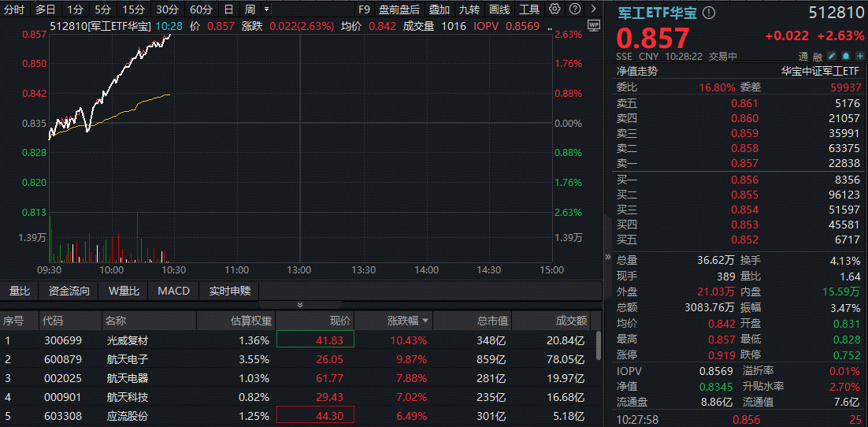
Task: Switch to the MACD indicator tab
Action: [x=173, y=291]
